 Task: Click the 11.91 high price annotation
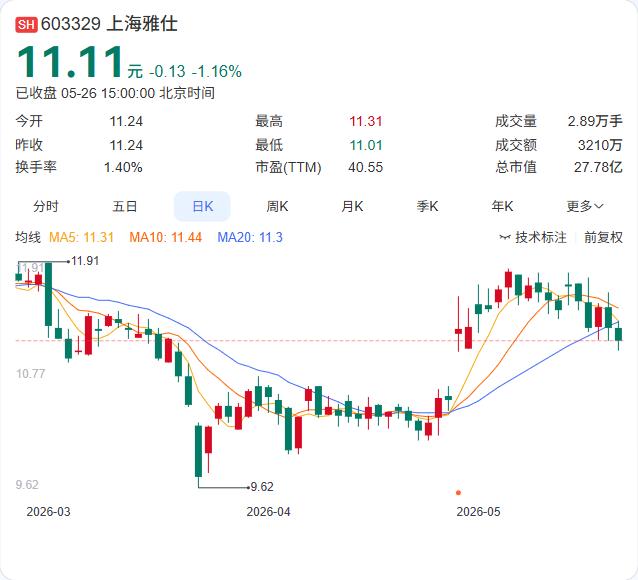coord(85,261)
